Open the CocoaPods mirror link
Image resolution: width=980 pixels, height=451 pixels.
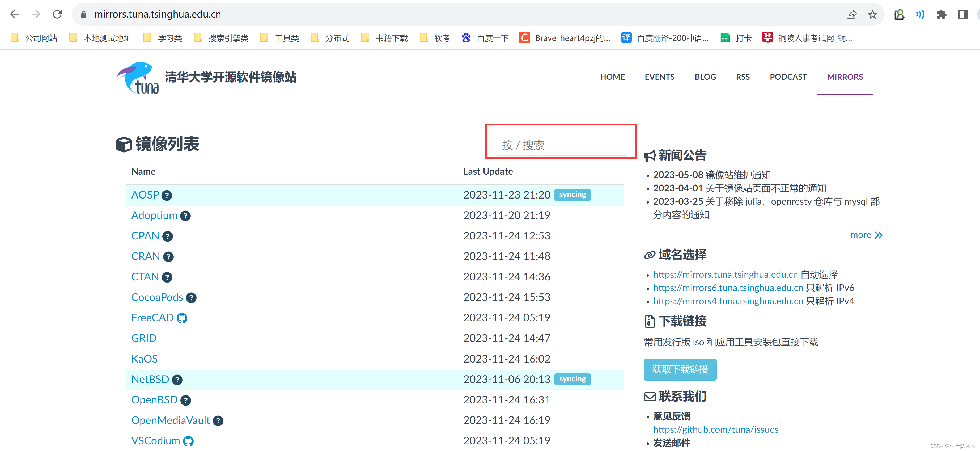(157, 297)
